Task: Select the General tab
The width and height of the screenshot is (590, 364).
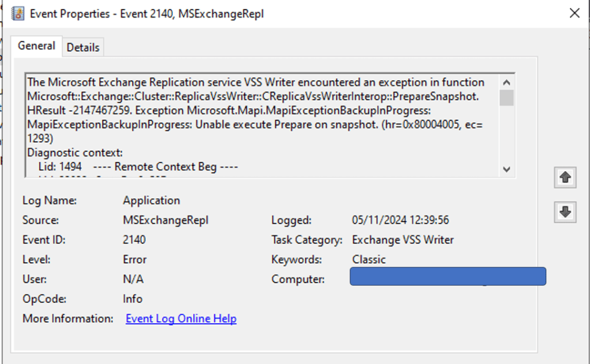Action: 37,46
